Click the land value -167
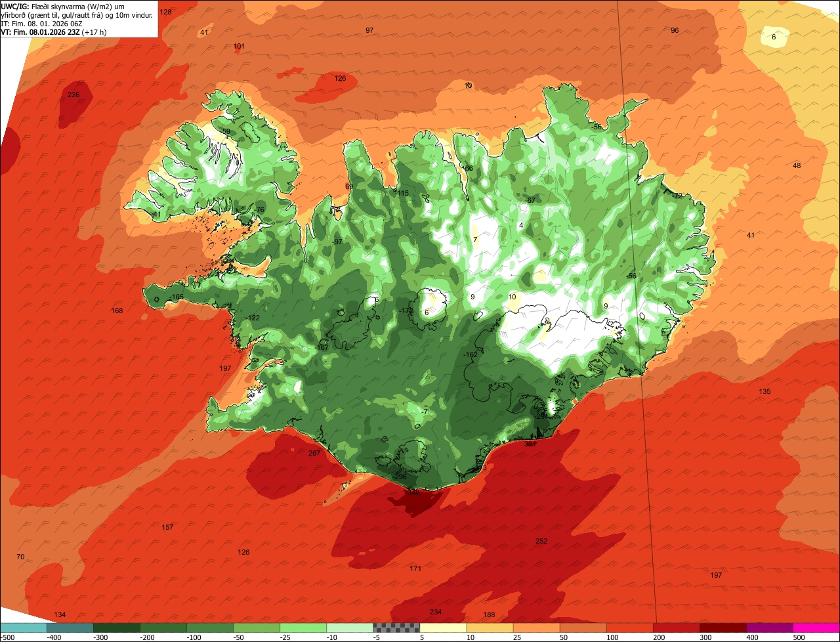This screenshot has width=840, height=642. coord(322,347)
